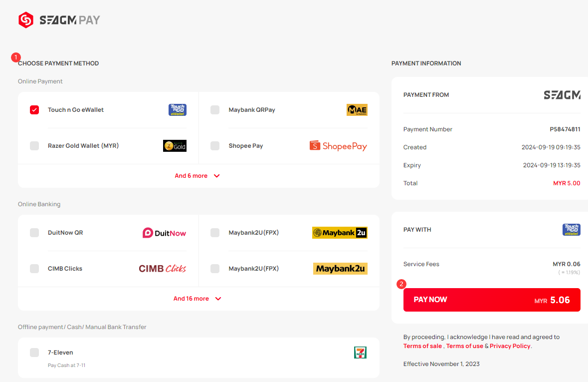Image resolution: width=588 pixels, height=382 pixels.
Task: Expand 'And 6 more' online payment options
Action: (197, 176)
